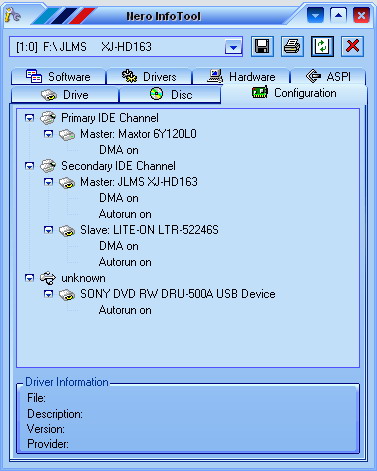377x471 pixels.
Task: Click the printer icon button
Action: [x=292, y=46]
